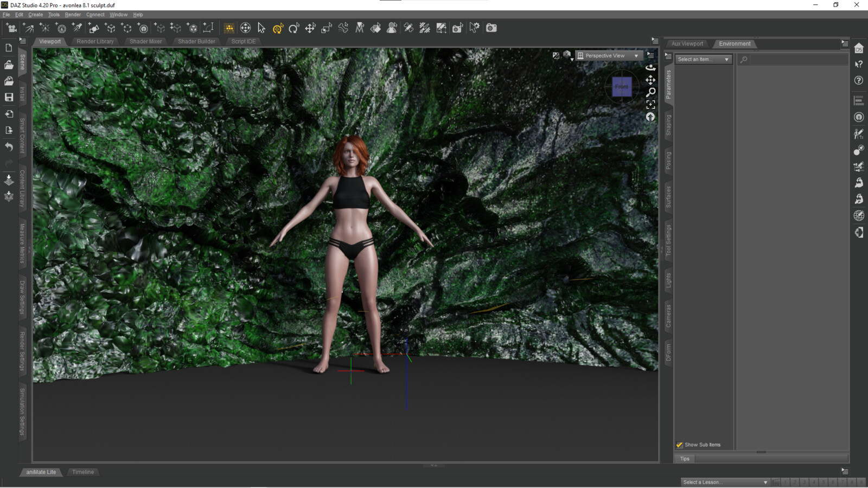Click the Render camera icon
The image size is (868, 488).
491,28
